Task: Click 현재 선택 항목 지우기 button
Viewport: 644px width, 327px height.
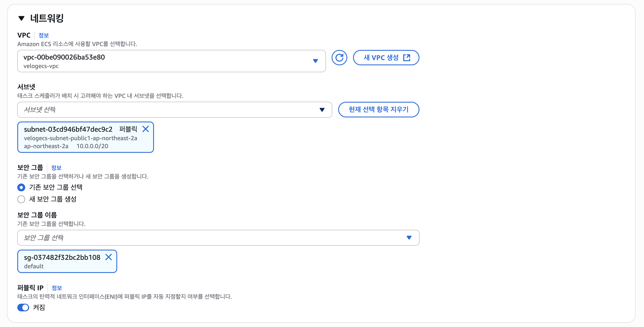Action: tap(379, 109)
